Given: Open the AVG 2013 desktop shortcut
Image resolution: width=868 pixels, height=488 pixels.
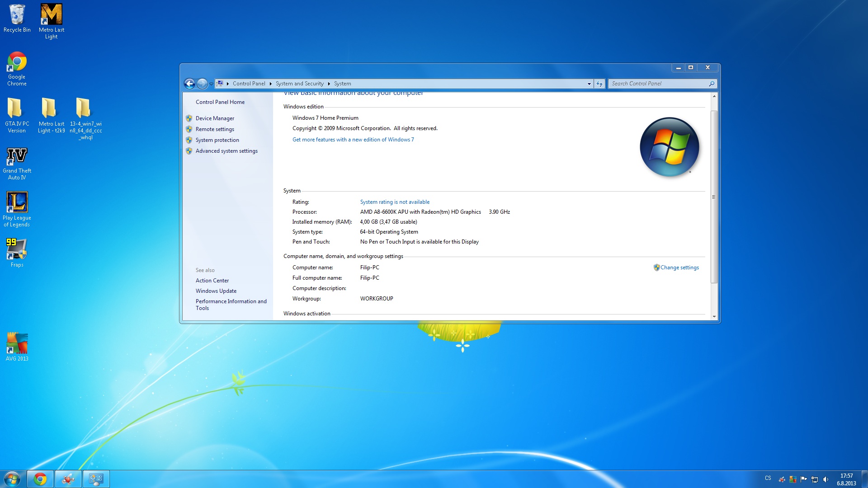Looking at the screenshot, I should pos(17,347).
